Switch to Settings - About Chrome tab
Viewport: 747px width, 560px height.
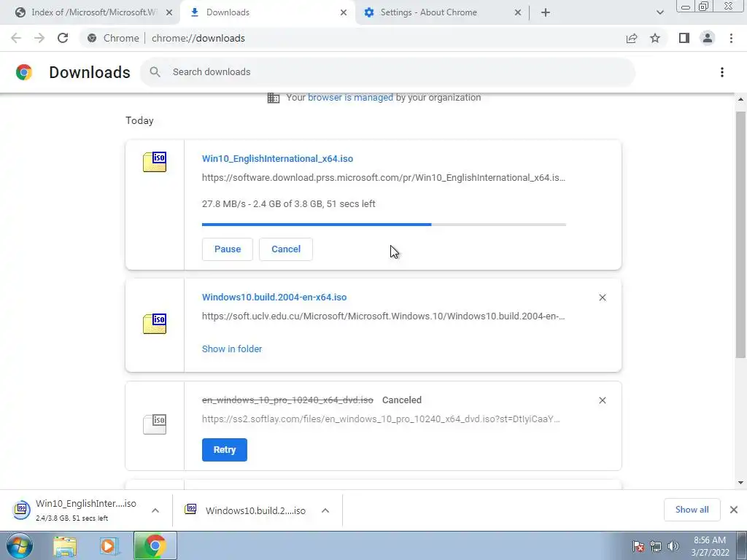[442, 12]
